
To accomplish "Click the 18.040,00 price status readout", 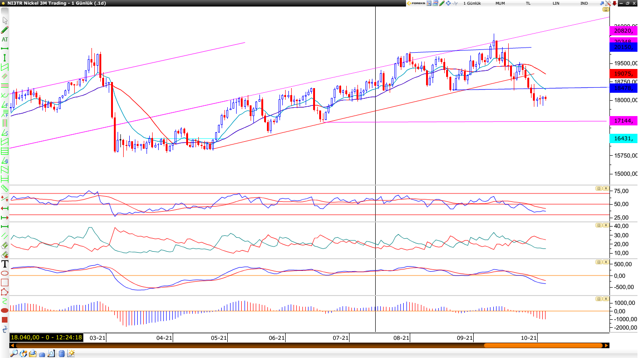I will (46, 337).
